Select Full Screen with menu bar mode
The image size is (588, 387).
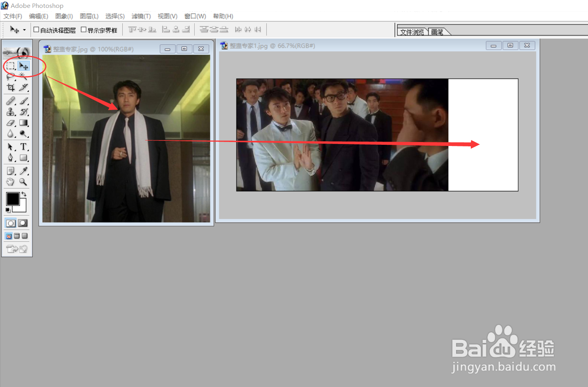[x=17, y=236]
